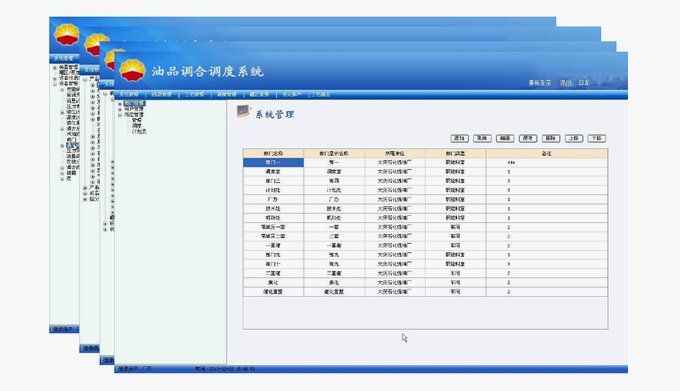Click the 编辑 button above the table

(505, 138)
